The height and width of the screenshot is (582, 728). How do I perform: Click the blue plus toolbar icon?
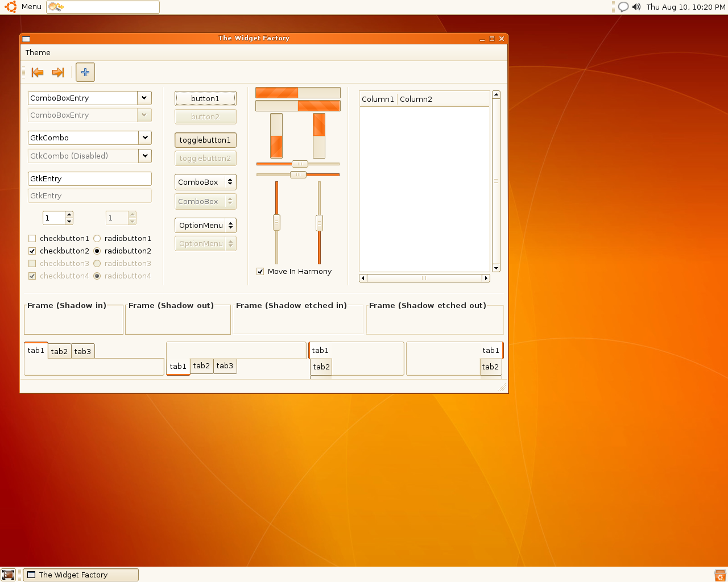[x=85, y=72]
